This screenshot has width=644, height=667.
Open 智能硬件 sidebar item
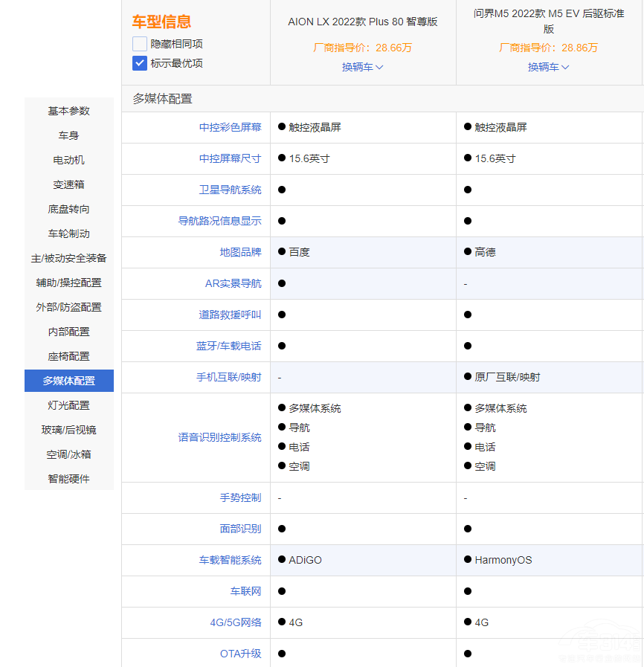coord(68,479)
